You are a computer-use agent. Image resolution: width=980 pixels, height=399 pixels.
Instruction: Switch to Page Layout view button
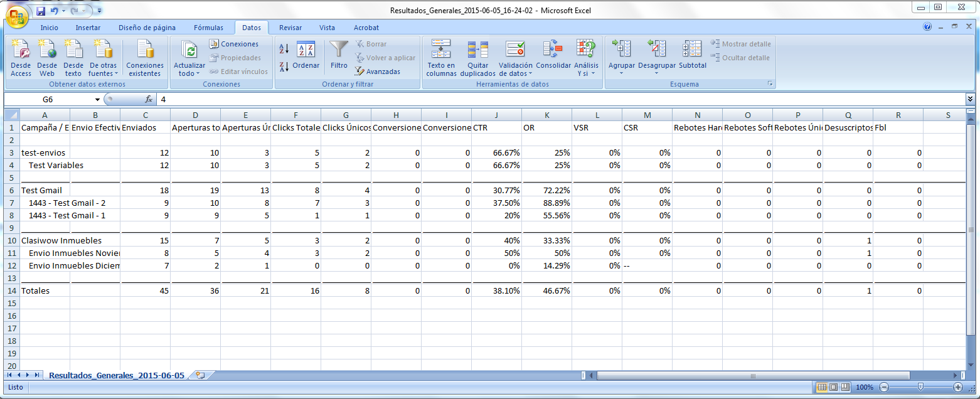834,387
